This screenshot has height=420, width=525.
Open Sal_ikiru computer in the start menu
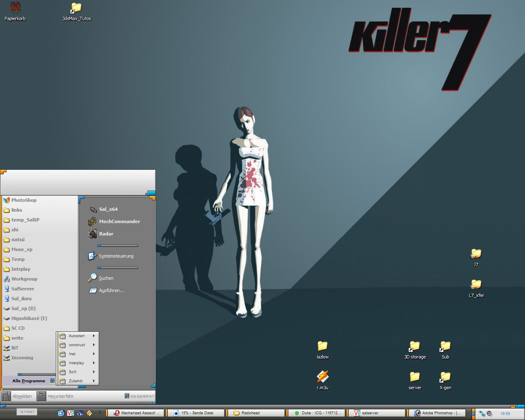(18, 299)
